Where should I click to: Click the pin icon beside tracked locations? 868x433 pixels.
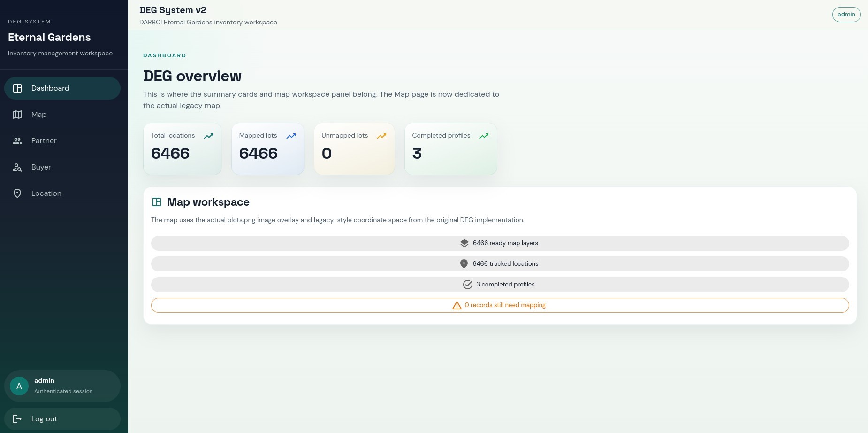[x=464, y=264]
